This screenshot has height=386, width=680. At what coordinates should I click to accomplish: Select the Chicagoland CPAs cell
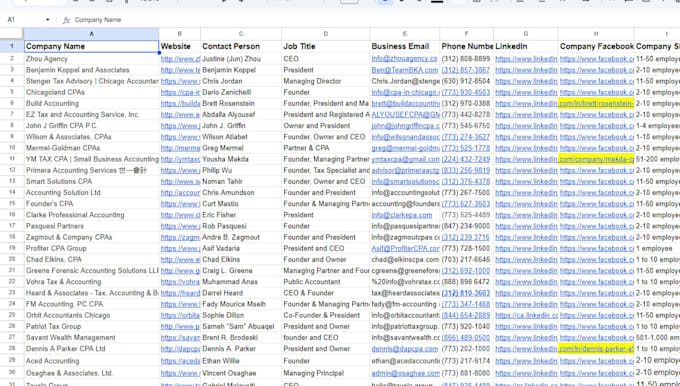tap(91, 92)
